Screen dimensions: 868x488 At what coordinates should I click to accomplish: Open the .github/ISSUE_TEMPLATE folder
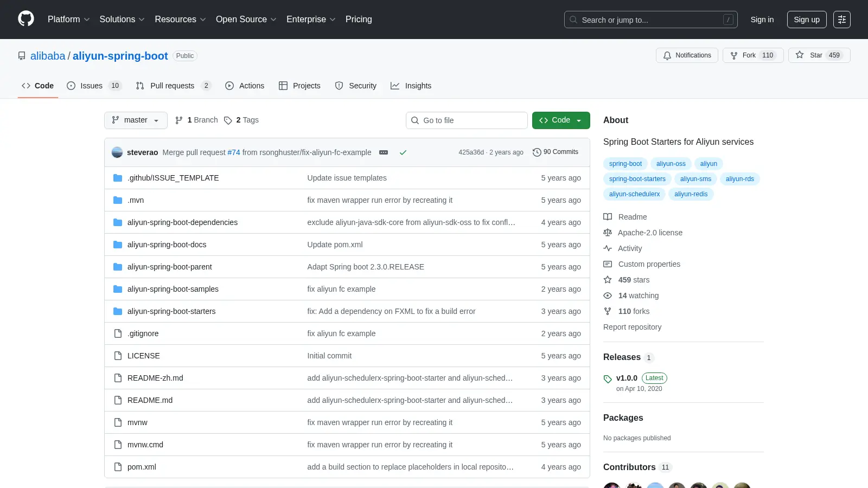[173, 178]
